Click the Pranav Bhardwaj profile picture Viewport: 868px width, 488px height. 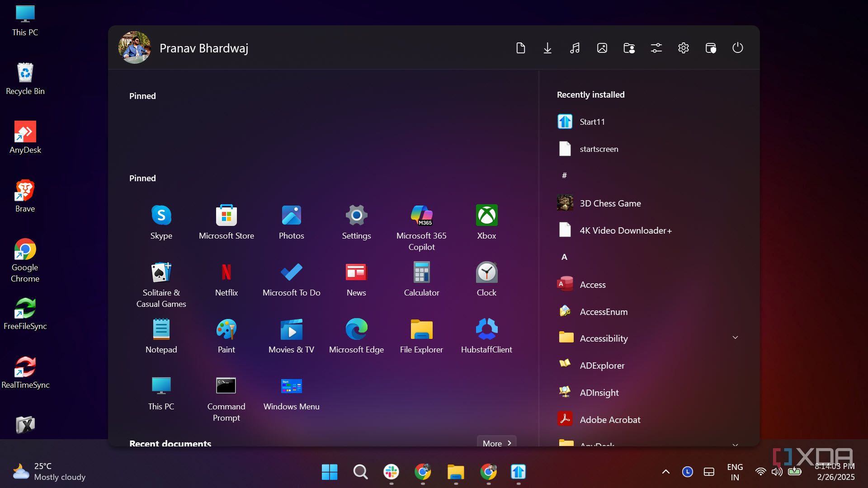(134, 47)
